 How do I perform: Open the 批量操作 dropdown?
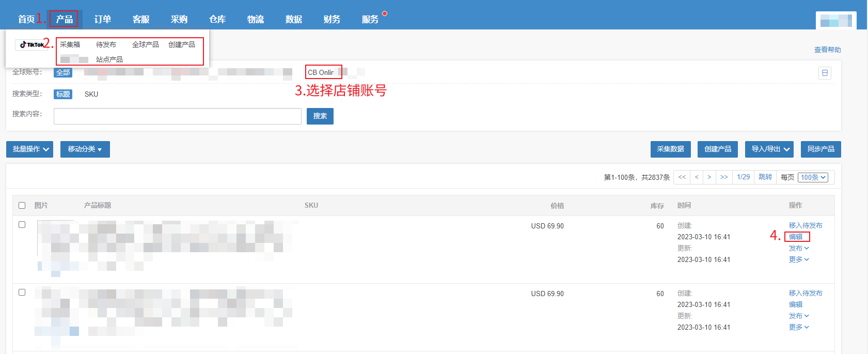tap(29, 149)
